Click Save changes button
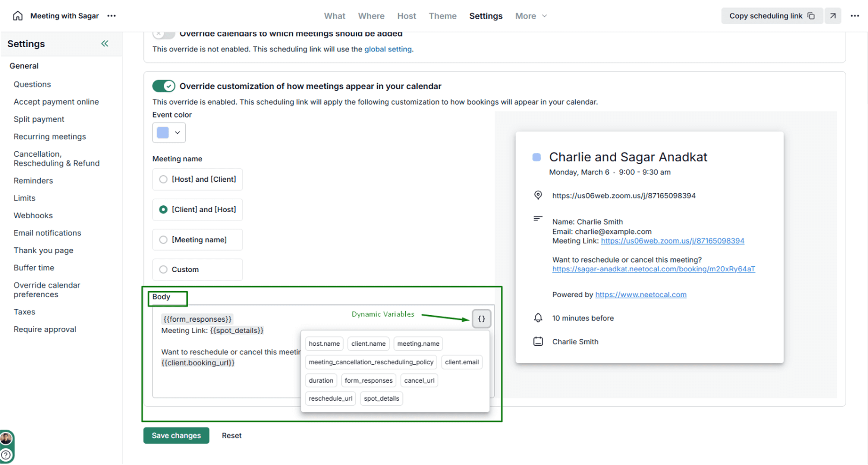The image size is (868, 465). (x=176, y=436)
